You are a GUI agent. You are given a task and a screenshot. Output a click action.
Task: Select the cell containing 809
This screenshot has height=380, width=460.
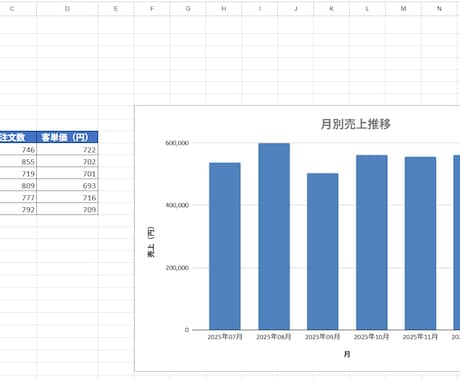(18, 185)
